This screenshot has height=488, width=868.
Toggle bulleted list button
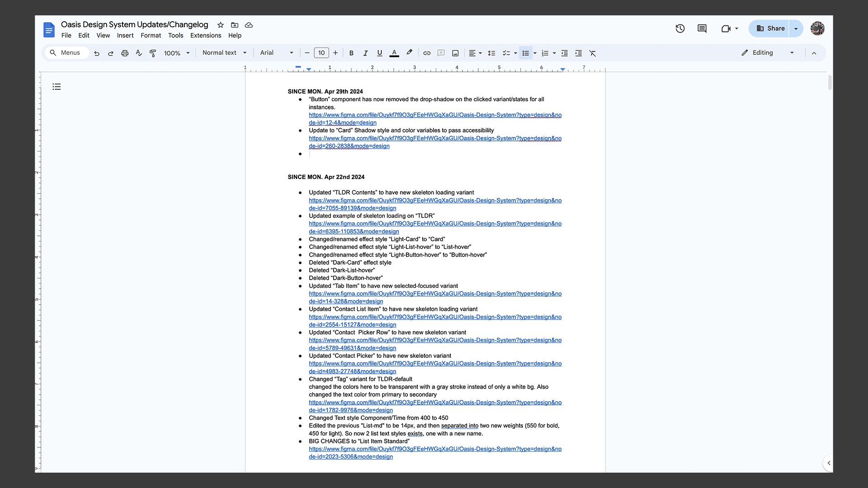[x=525, y=53]
